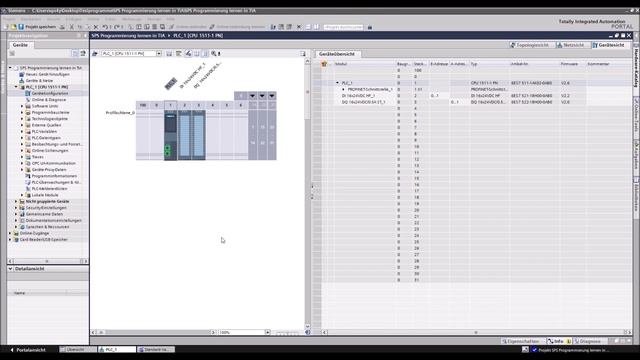Click DQ 16x24VDC module row cell
Image resolution: width=640 pixels, height=360 pixels.
point(363,102)
